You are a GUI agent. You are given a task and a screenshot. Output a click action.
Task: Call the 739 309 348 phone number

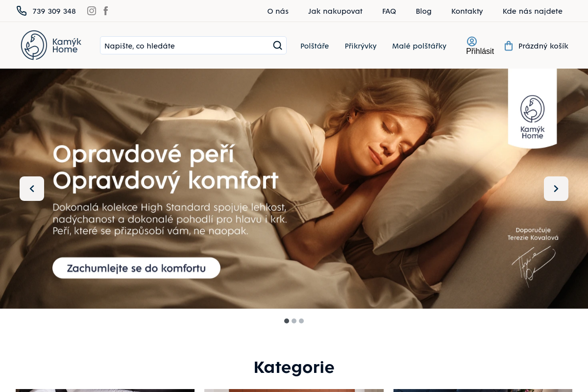click(54, 11)
